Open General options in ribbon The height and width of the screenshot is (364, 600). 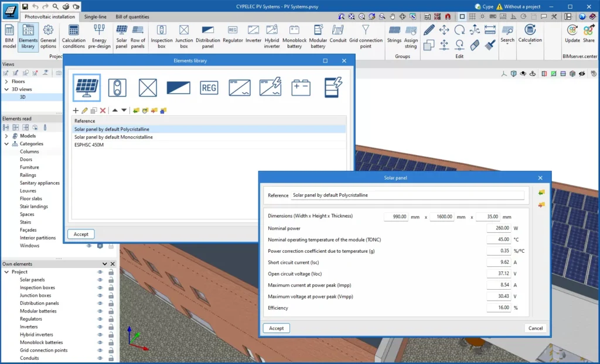(48, 36)
